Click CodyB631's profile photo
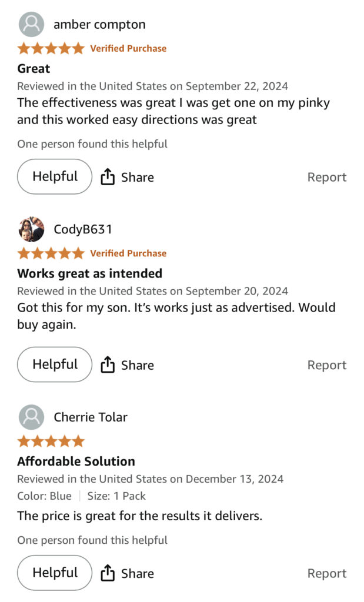Viewport: 364px width, 602px height. 31,229
